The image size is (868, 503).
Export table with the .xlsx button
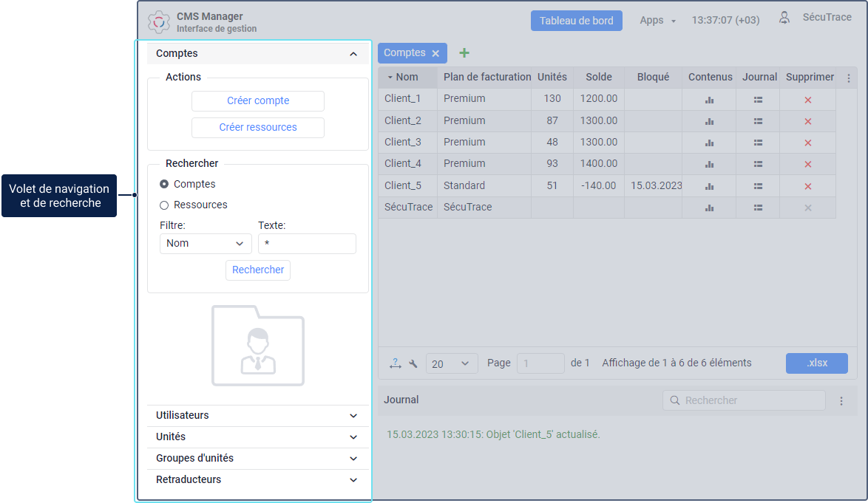pyautogui.click(x=816, y=363)
